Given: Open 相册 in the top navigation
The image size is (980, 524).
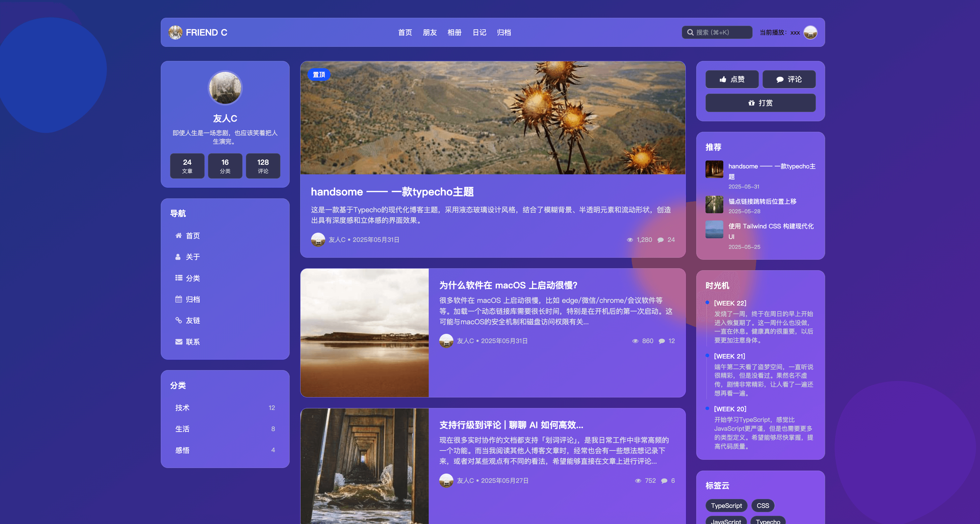Looking at the screenshot, I should tap(455, 32).
